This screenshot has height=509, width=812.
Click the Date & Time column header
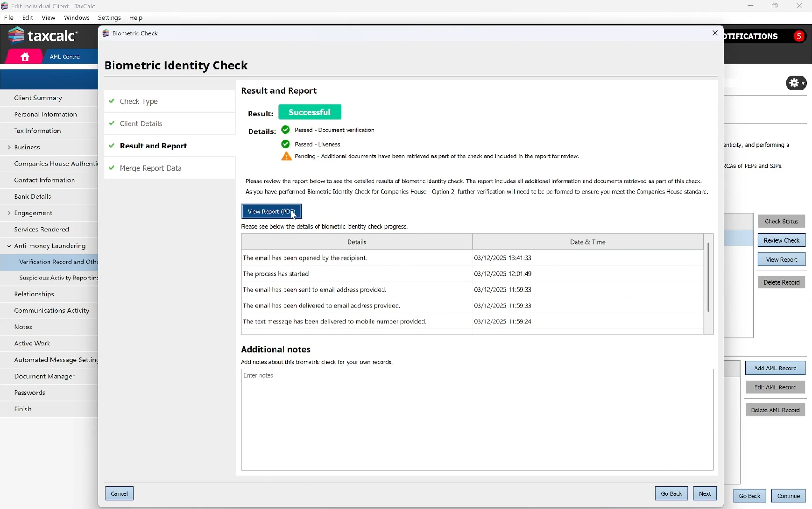point(588,242)
